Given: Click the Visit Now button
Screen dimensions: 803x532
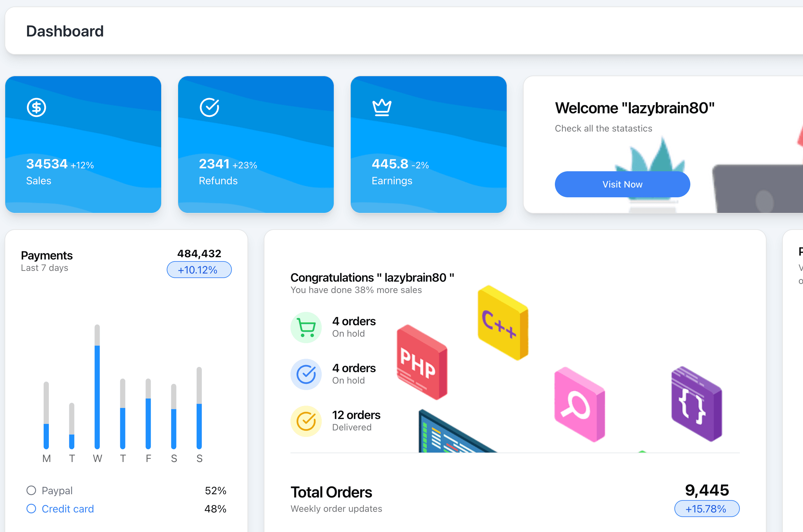Looking at the screenshot, I should tap(622, 184).
